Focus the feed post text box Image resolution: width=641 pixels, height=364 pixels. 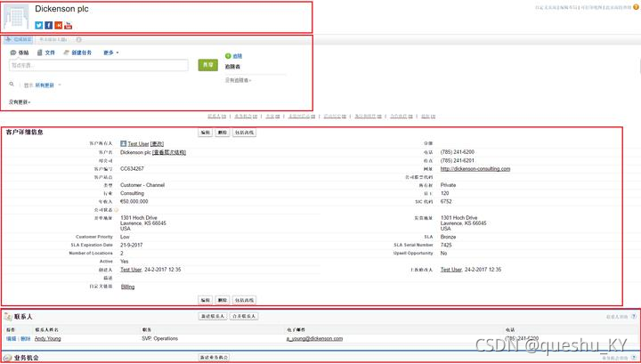[x=99, y=65]
